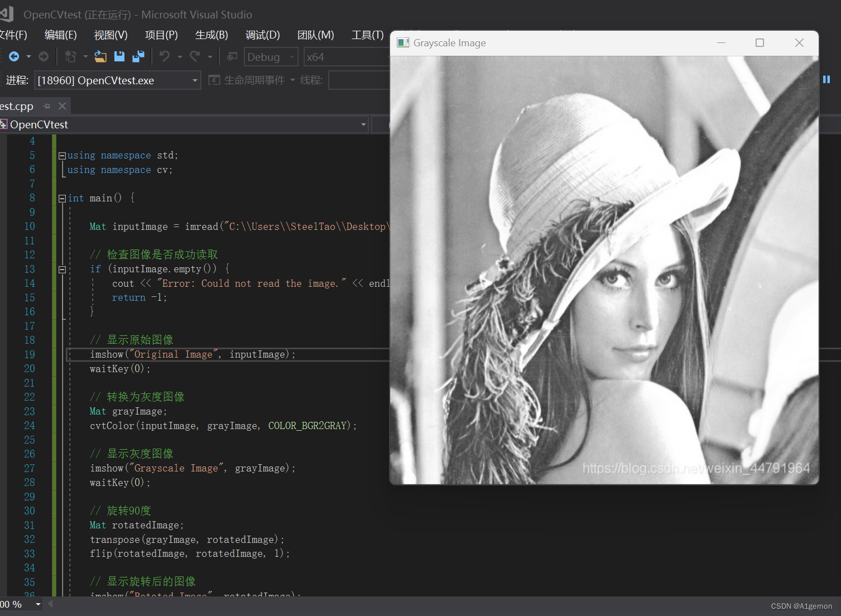Click the Navigate Forward arrow icon
This screenshot has width=841, height=616.
click(x=44, y=56)
